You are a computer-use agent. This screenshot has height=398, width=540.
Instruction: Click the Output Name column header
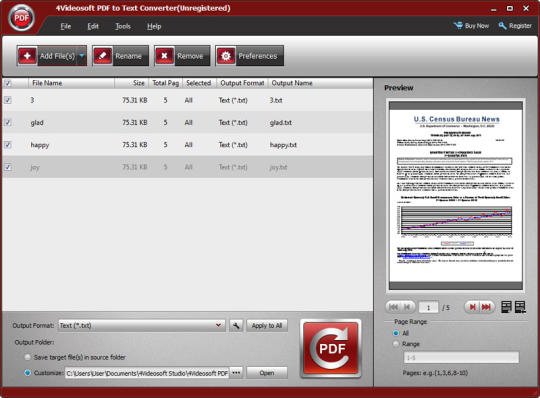[x=292, y=83]
